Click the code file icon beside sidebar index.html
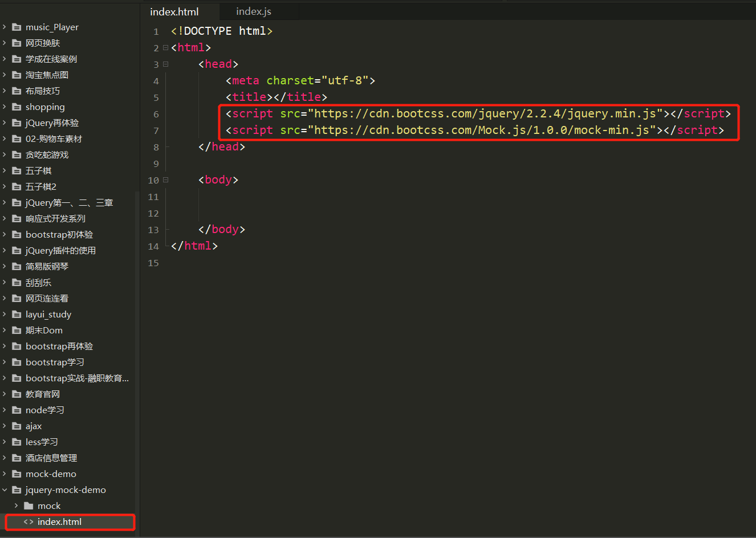This screenshot has height=538, width=756. click(29, 521)
